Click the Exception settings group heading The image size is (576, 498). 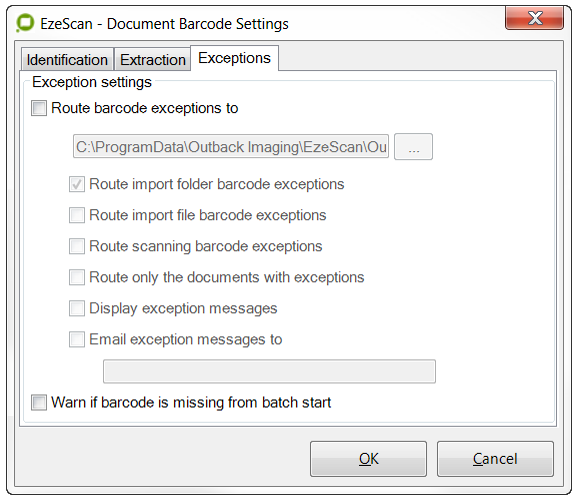pyautogui.click(x=92, y=82)
